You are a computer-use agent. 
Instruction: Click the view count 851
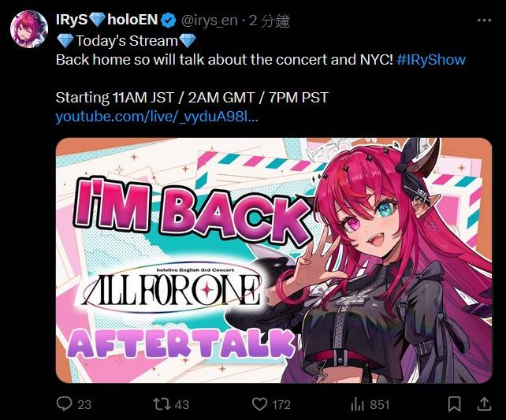380,404
